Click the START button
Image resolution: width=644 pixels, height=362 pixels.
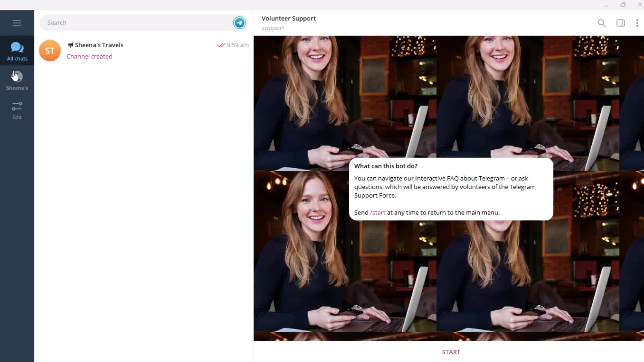pos(451,352)
